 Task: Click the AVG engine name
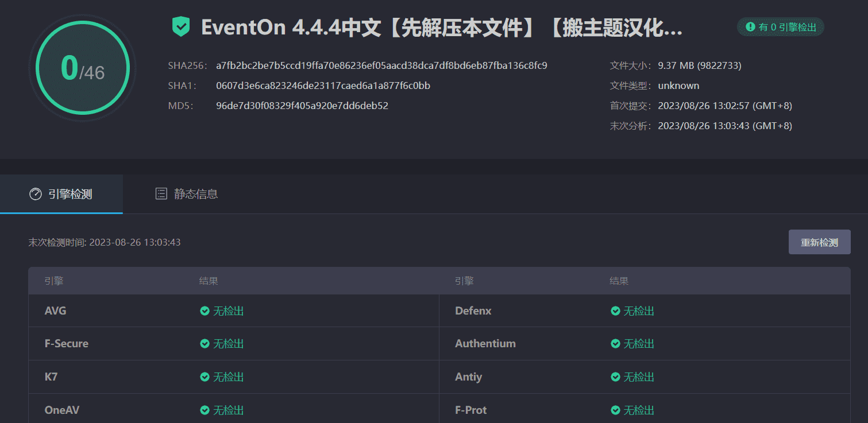tap(56, 311)
